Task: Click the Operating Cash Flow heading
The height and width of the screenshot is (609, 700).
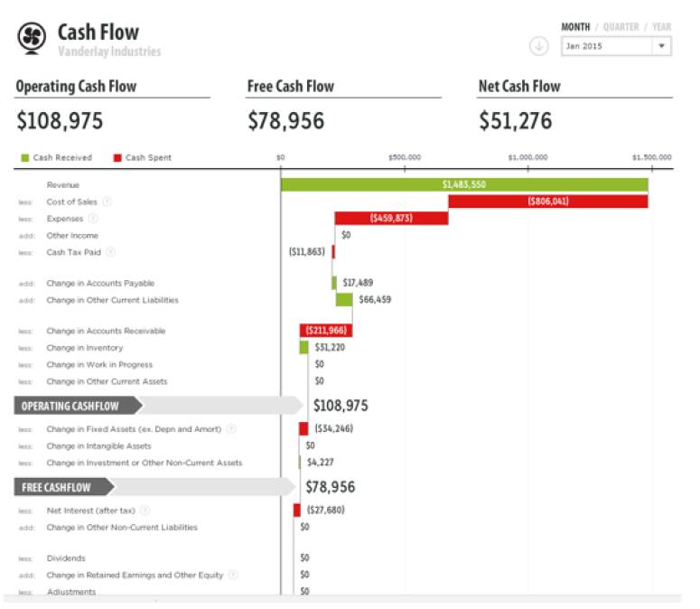Action: 77,86
